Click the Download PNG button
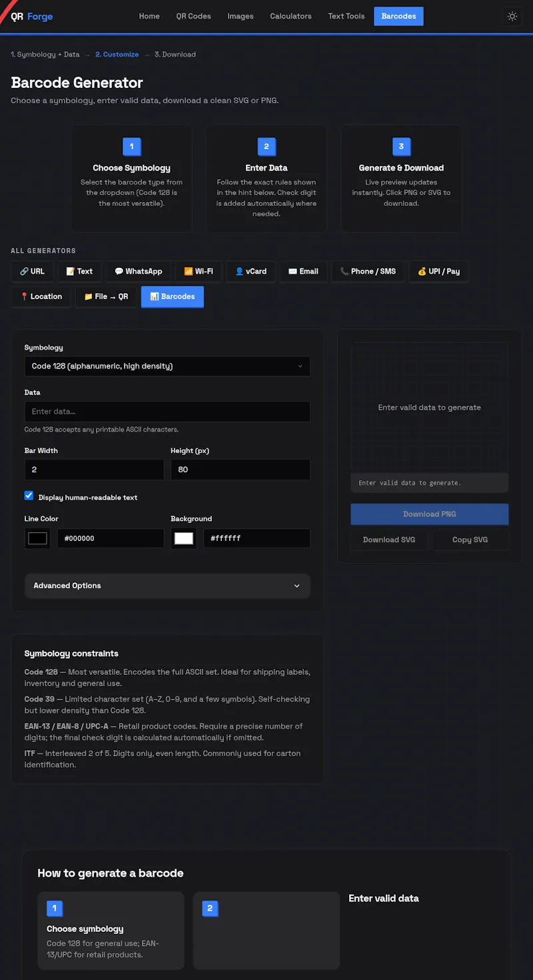The width and height of the screenshot is (533, 980). pos(430,514)
